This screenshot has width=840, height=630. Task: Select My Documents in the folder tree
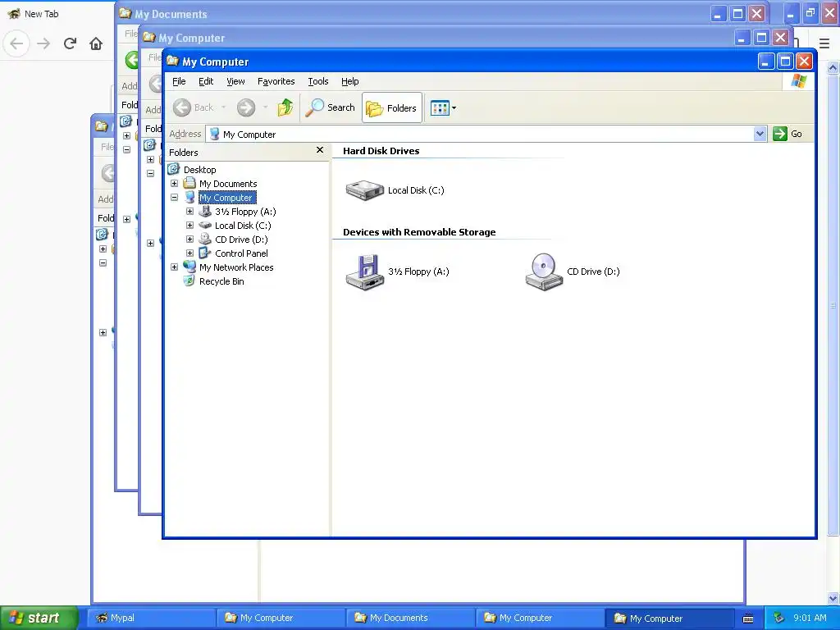(x=228, y=184)
